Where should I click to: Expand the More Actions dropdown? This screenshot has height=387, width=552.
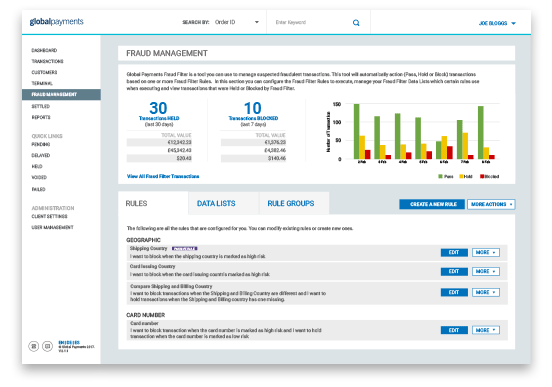tap(491, 204)
